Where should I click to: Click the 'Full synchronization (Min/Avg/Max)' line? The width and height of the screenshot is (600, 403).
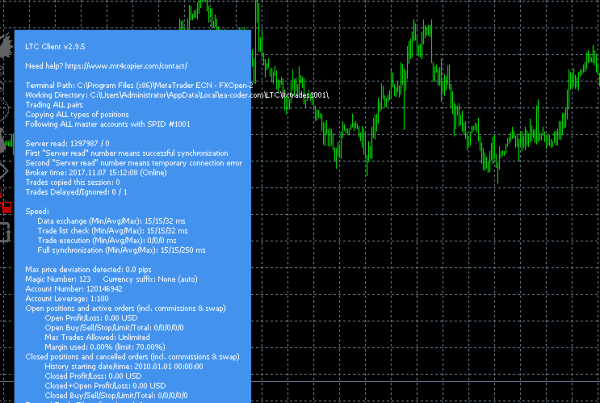tap(121, 250)
